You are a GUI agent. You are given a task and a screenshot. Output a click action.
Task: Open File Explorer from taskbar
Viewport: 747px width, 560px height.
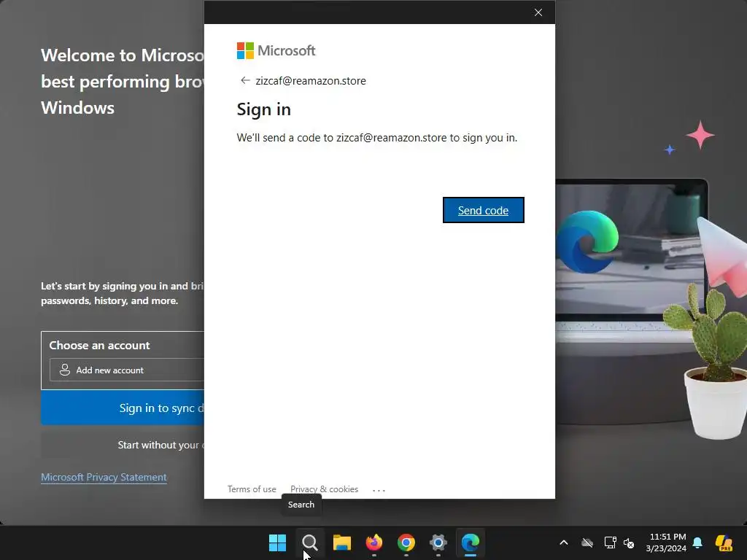341,542
